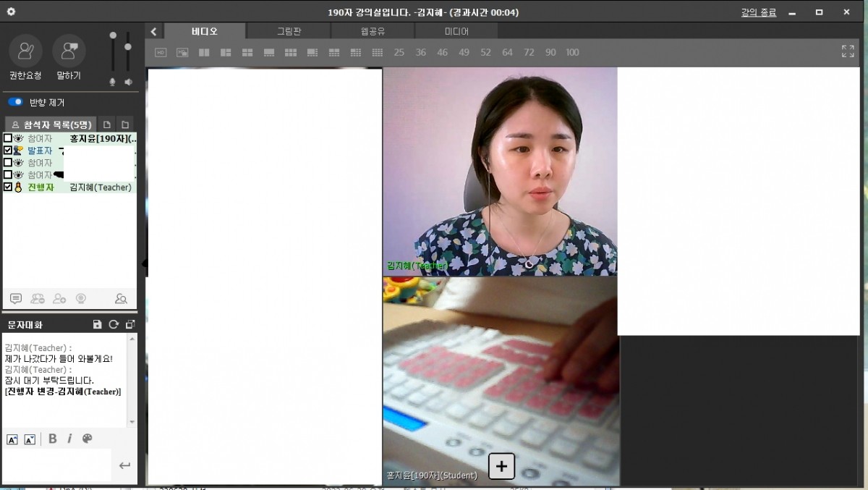Enter fullscreen video view
868x490 pixels.
[848, 51]
